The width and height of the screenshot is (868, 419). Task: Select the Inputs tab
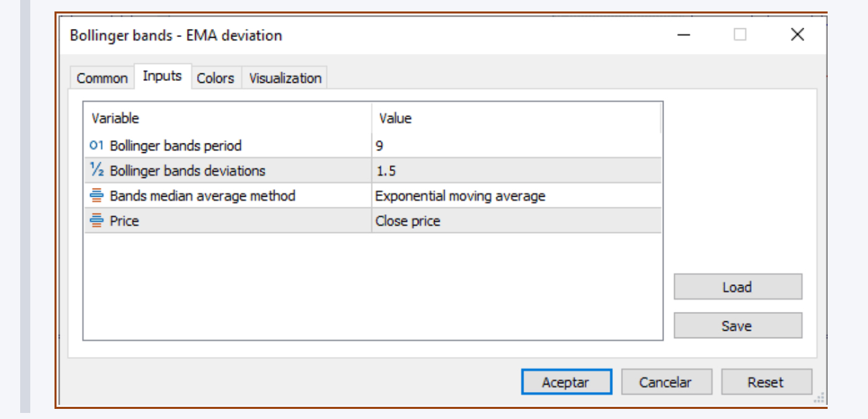[x=162, y=76]
